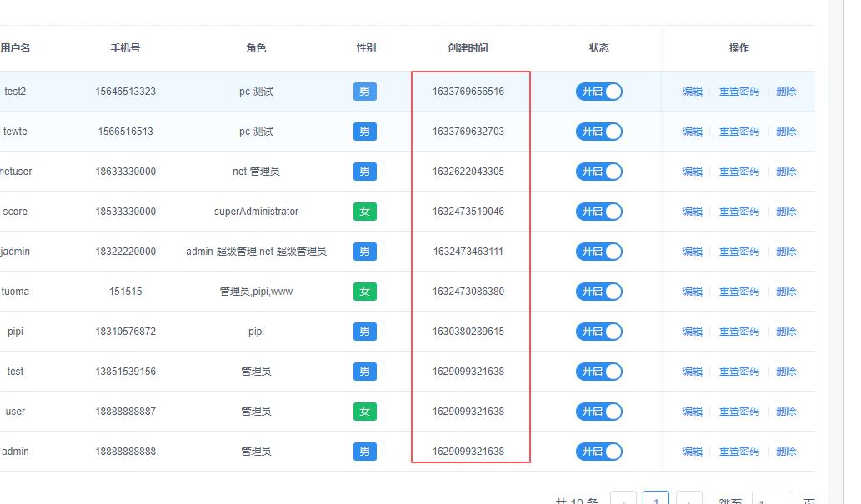Open 重置密码 for user jadmin
861x504 pixels.
(x=739, y=252)
